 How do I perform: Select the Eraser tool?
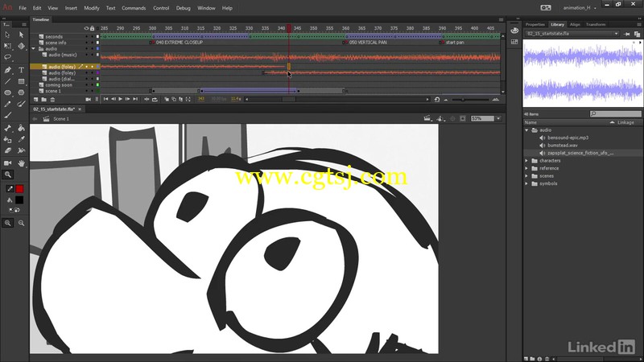point(7,150)
